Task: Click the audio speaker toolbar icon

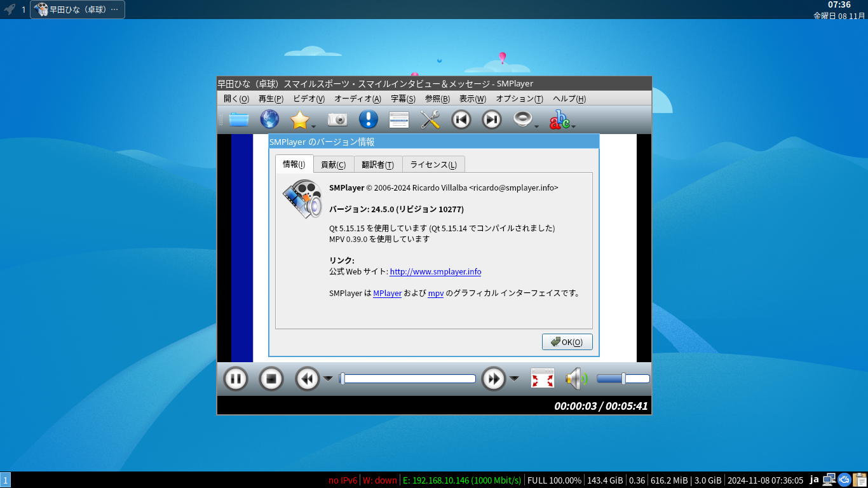Action: click(x=522, y=119)
